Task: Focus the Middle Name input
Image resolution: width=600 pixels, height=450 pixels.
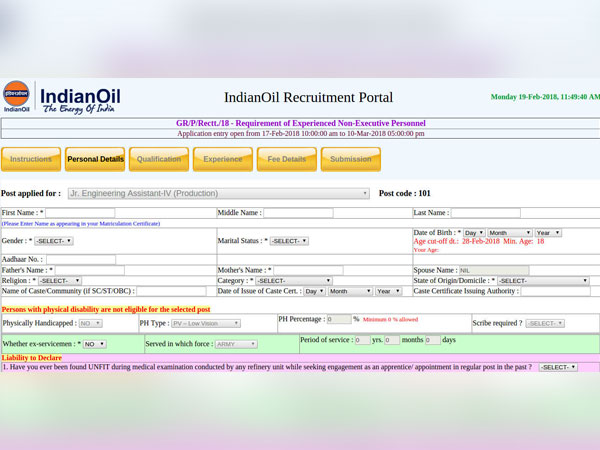Action: [298, 213]
